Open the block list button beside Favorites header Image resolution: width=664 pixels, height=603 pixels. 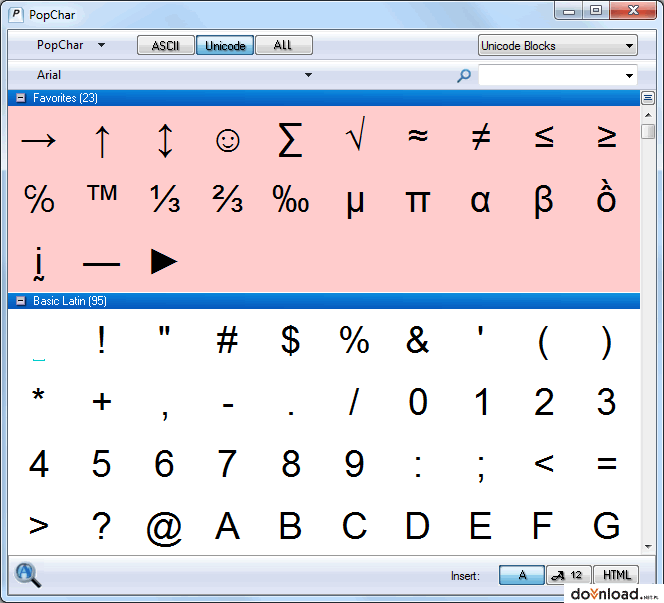coord(648,98)
